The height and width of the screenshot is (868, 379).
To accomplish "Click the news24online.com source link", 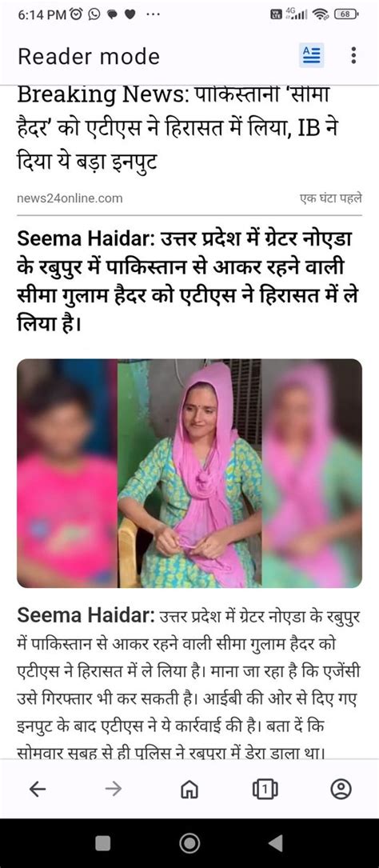I will pyautogui.click(x=70, y=198).
